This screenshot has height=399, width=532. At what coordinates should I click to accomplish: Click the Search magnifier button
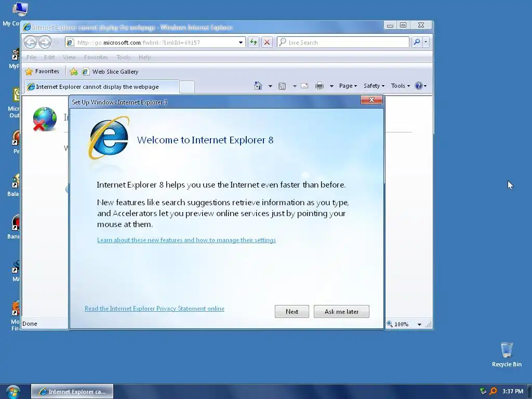tap(417, 42)
